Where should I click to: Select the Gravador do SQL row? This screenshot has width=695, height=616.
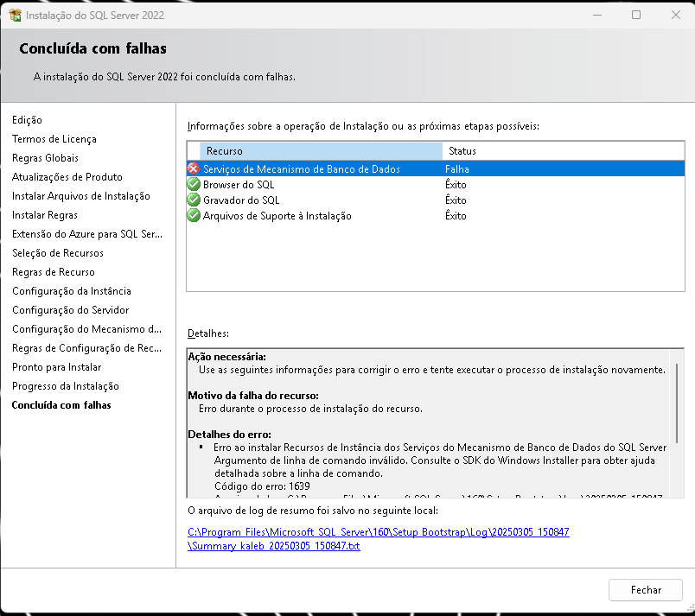(x=436, y=200)
